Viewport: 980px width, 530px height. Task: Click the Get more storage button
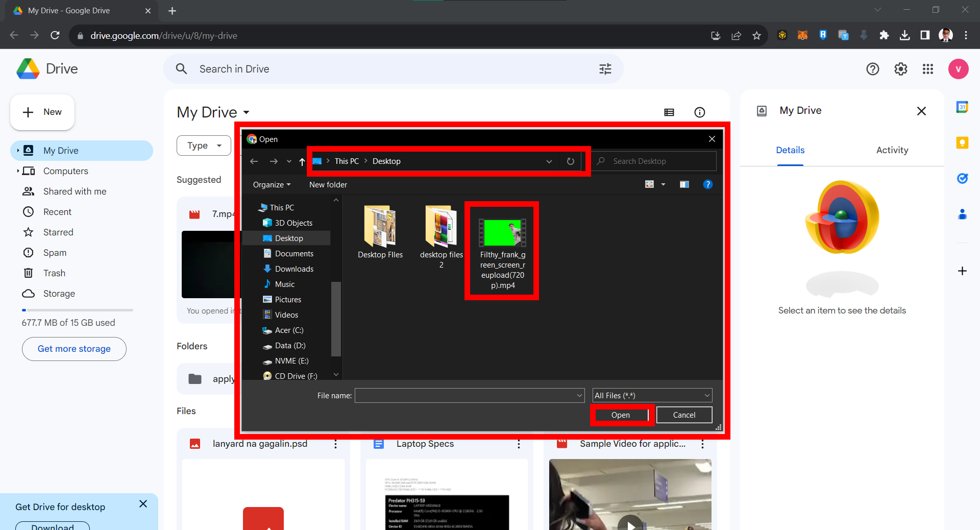[x=73, y=349]
